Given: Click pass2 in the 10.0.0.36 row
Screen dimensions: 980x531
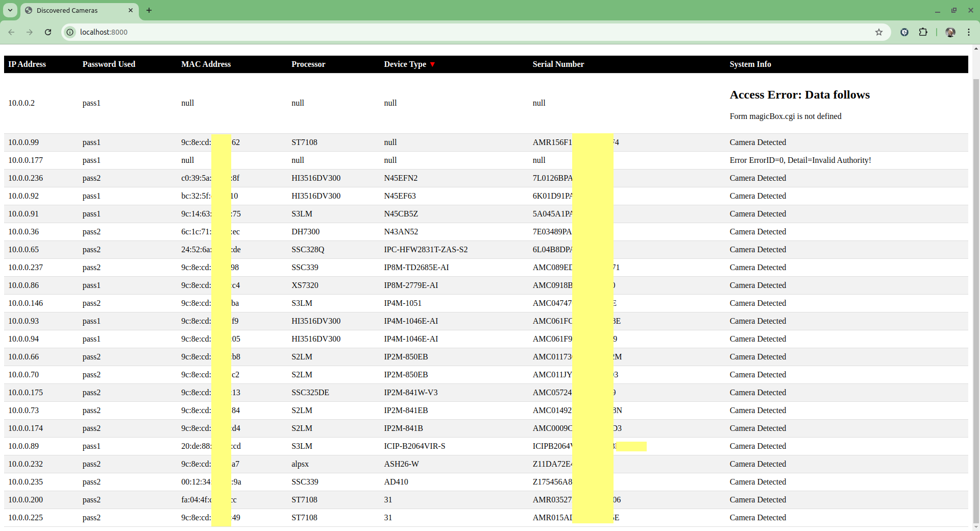Looking at the screenshot, I should coord(91,232).
